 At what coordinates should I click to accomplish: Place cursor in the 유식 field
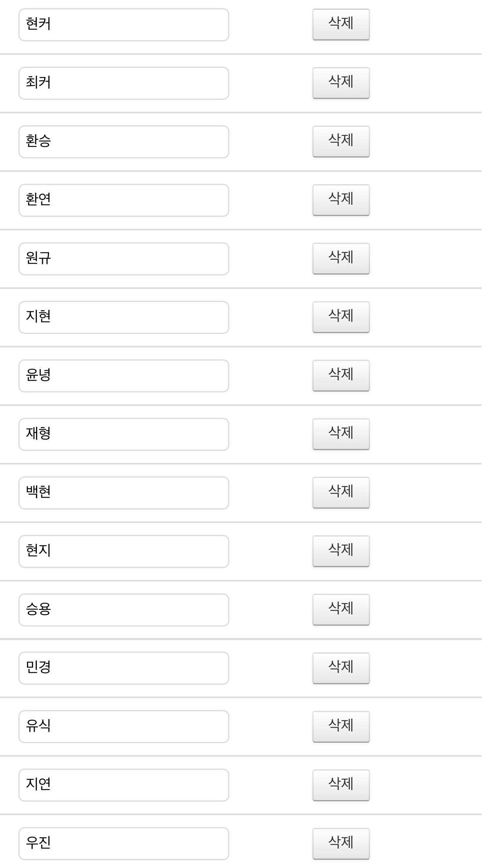[x=123, y=726]
